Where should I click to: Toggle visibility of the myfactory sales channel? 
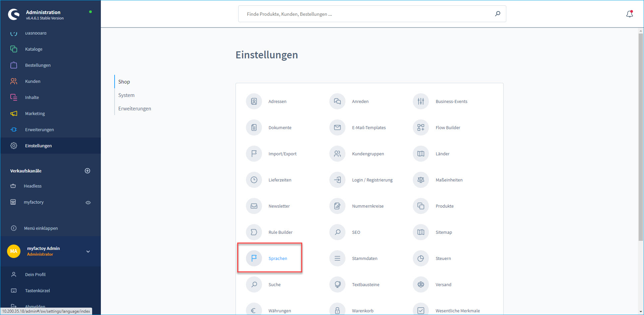pos(88,202)
